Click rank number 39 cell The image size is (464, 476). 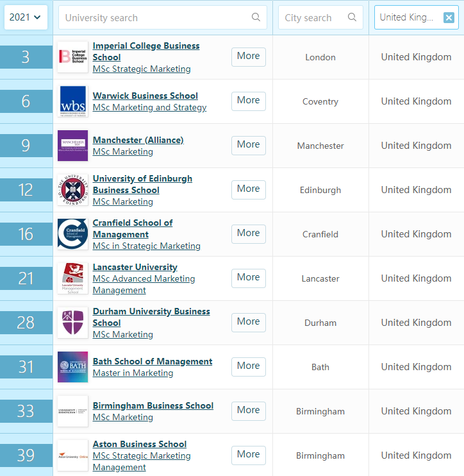[26, 455]
